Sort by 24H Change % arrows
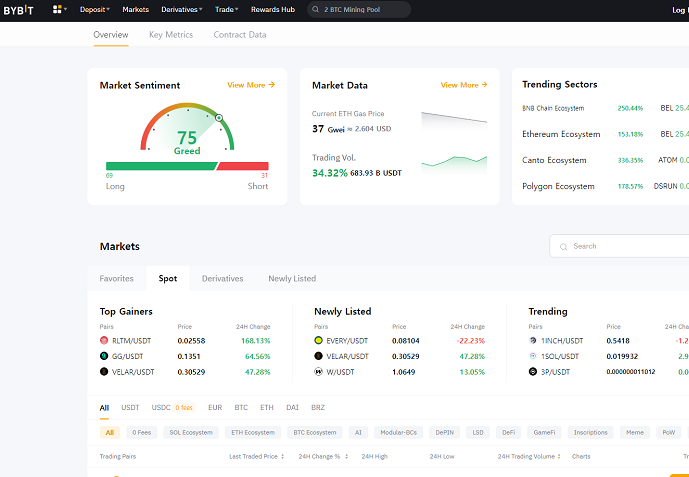 pos(346,456)
